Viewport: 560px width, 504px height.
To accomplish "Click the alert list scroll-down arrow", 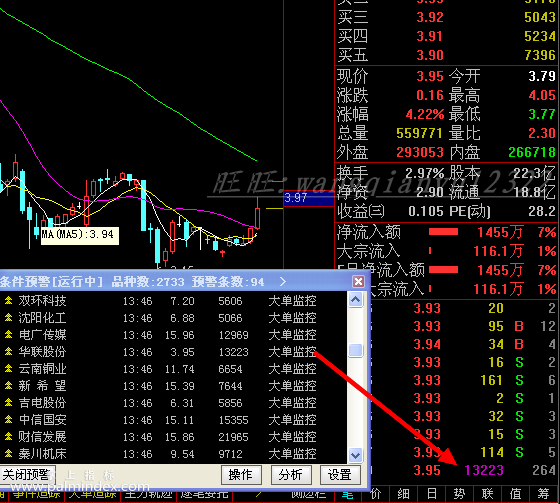I will coord(355,455).
